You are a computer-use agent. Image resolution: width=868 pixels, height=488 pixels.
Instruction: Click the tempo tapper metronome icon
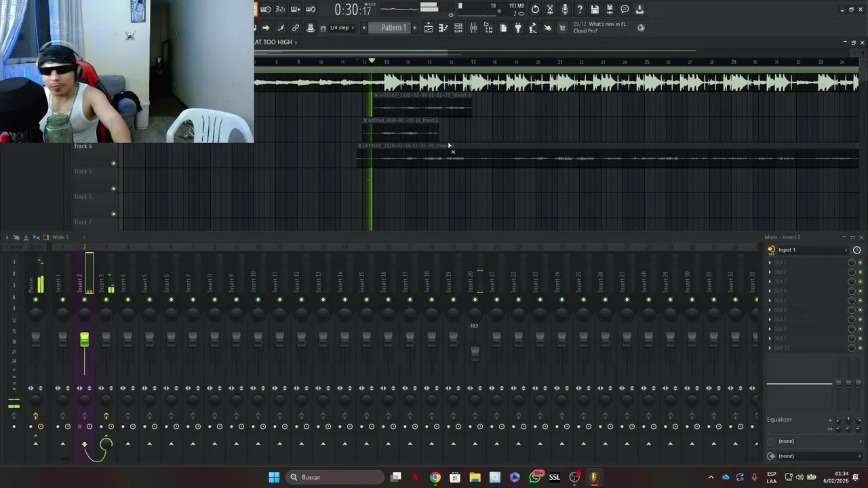pyautogui.click(x=533, y=28)
